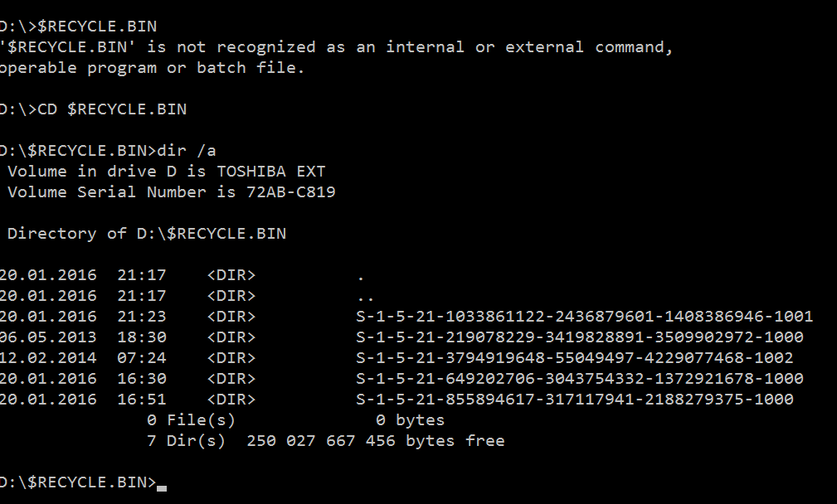The image size is (837, 504).
Task: Click the 'dir /a' command text
Action: [187, 151]
